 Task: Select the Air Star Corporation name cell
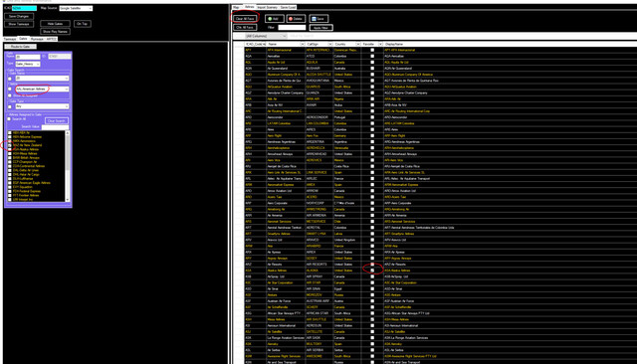tap(286, 282)
